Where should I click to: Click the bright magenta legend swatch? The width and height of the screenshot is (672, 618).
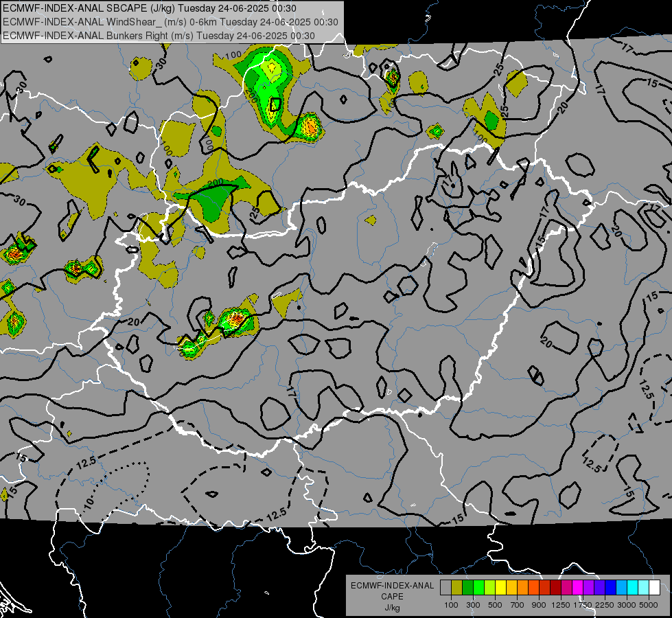[577, 587]
